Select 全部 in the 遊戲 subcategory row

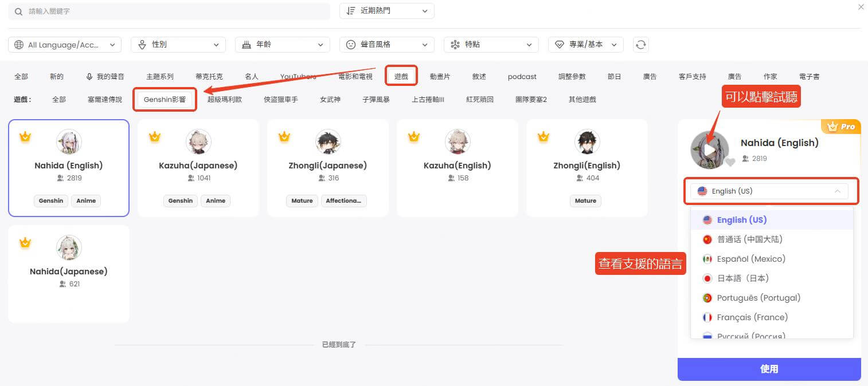point(59,99)
